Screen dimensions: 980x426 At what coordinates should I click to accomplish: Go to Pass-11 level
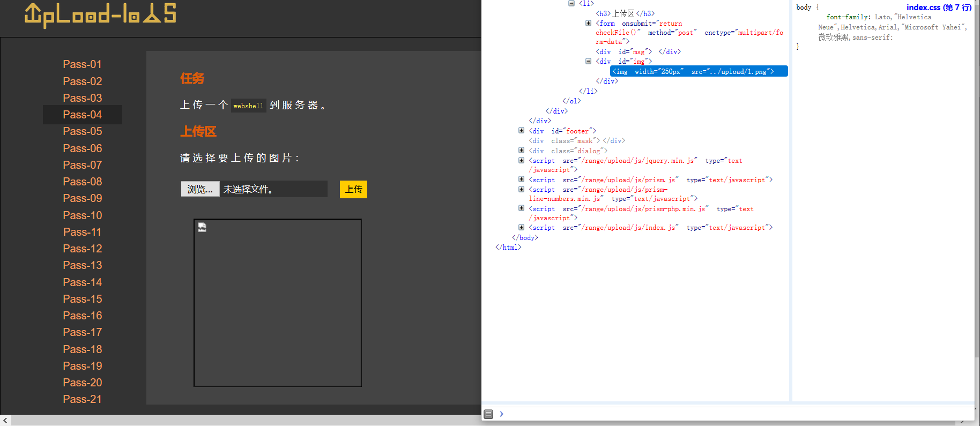pos(83,232)
